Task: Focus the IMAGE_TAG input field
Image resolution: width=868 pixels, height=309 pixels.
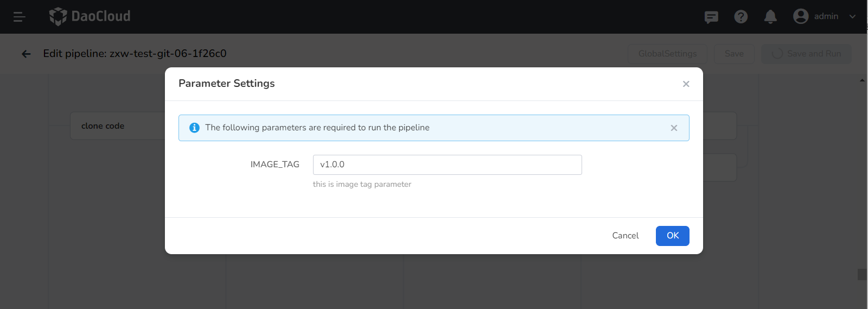Action: [x=447, y=165]
